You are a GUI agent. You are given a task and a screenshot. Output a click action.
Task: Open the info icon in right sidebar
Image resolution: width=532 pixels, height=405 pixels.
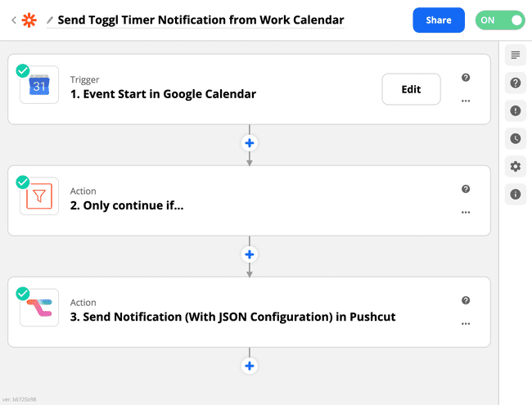pyautogui.click(x=516, y=194)
